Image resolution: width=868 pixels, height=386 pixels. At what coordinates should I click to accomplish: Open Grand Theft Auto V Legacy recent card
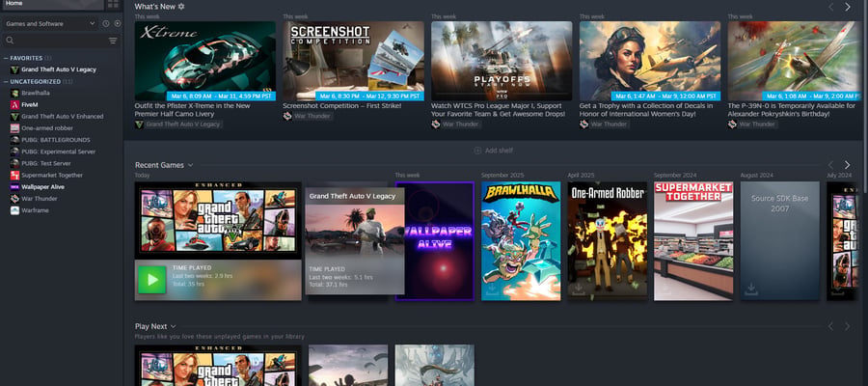coord(355,241)
